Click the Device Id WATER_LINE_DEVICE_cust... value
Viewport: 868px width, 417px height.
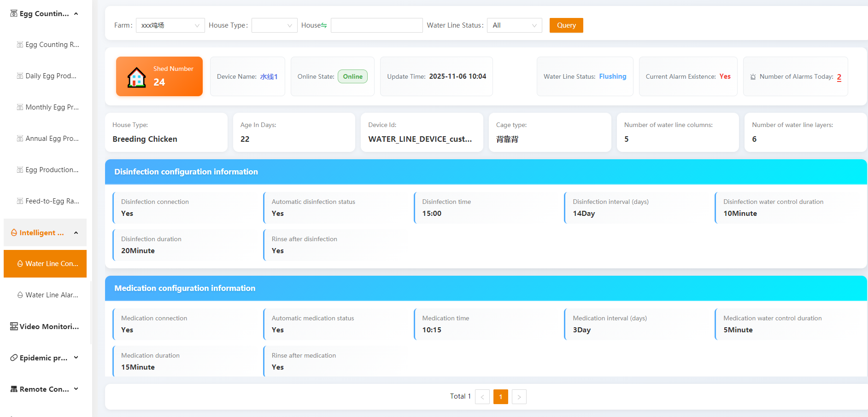[x=420, y=139]
